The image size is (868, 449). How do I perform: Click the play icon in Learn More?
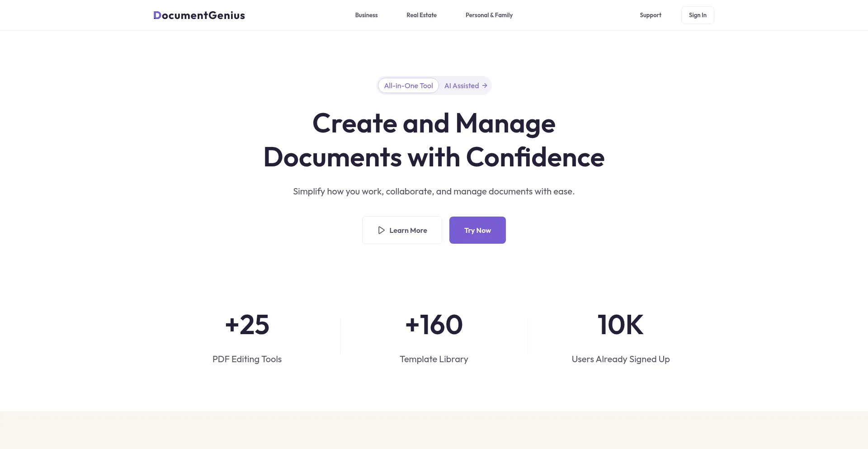coord(381,230)
